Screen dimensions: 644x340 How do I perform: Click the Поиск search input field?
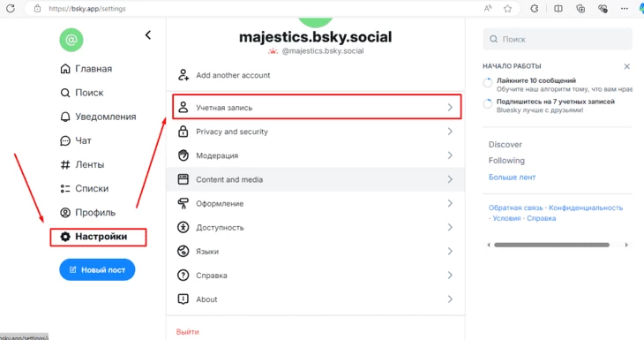[x=558, y=39]
